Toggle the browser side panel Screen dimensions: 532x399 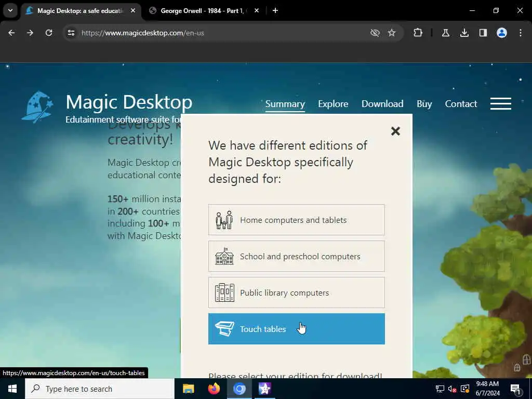483,33
